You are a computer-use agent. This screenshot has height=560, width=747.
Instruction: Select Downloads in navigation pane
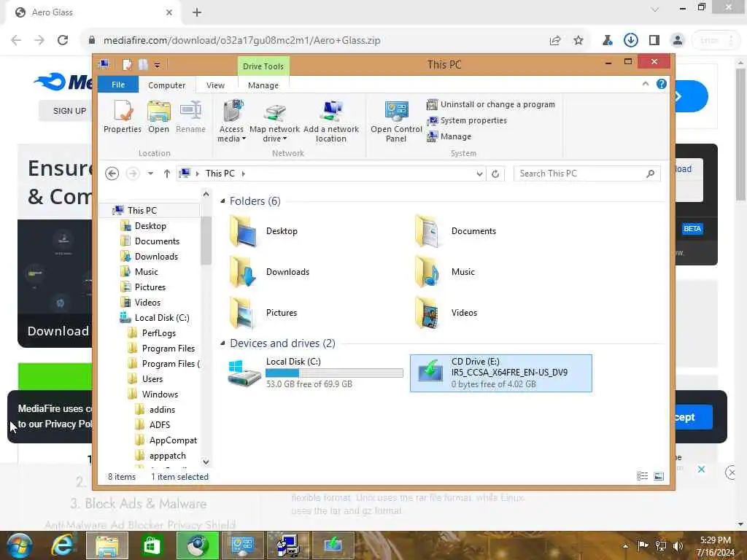[x=156, y=257]
